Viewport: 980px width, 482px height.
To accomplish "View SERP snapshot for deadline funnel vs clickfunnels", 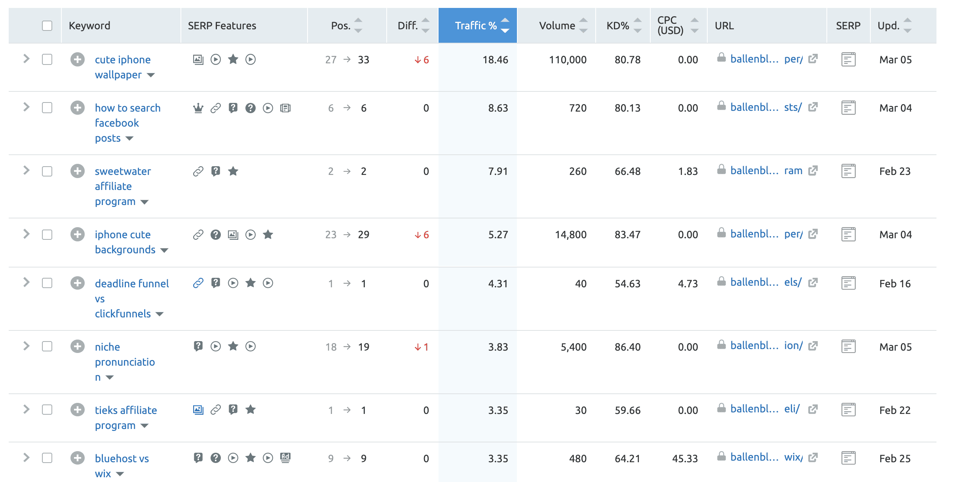I will tap(848, 283).
